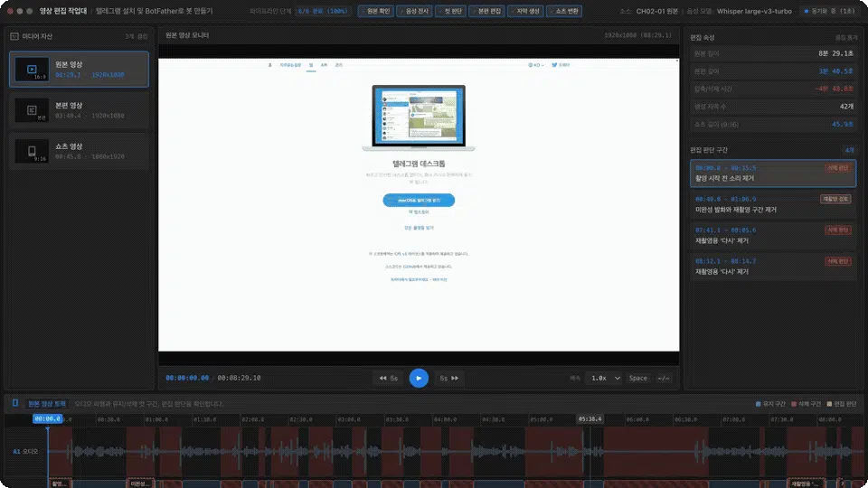Click the 압축/삭제 시간 -4분 48.8초 value
Viewport: 868px width, 488px height.
(x=834, y=89)
